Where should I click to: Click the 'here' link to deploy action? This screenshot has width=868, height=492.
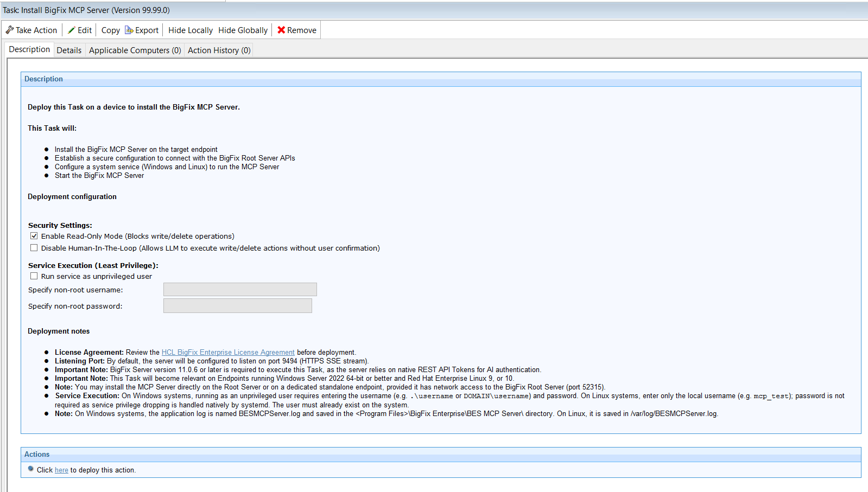pos(61,470)
